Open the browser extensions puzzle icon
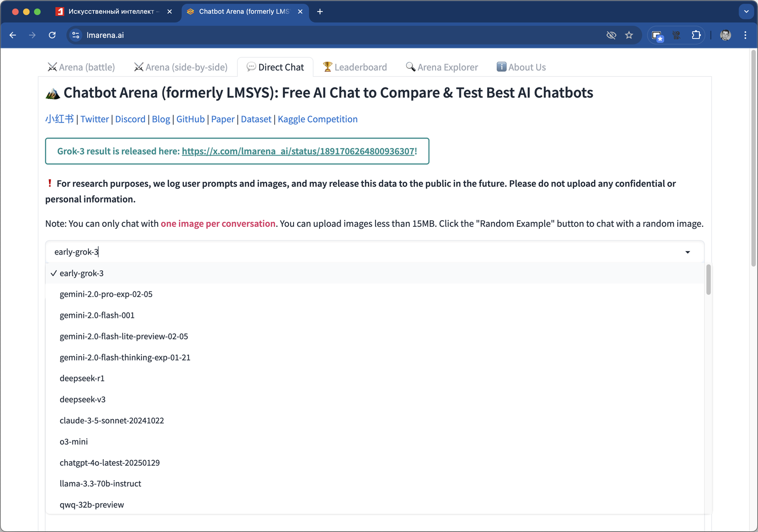 [x=696, y=35]
